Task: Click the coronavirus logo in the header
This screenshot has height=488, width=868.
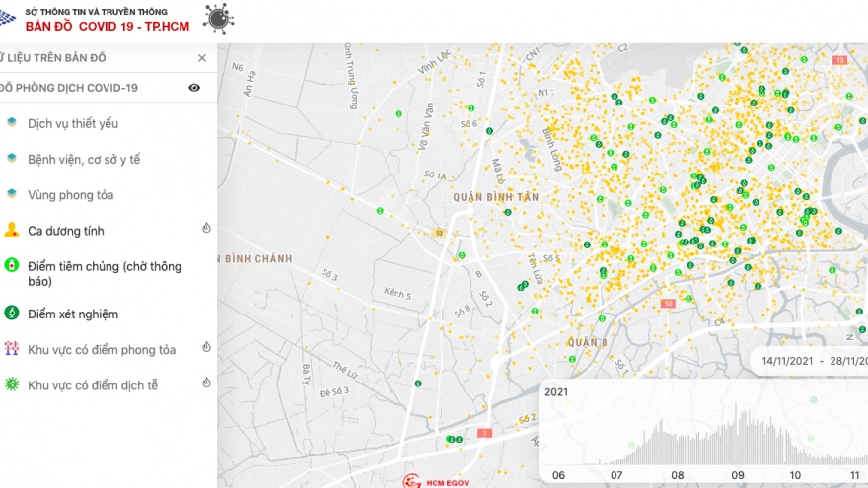Action: (x=218, y=18)
